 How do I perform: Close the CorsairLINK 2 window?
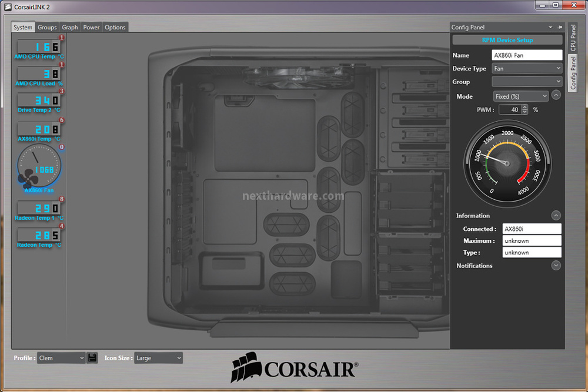574,5
